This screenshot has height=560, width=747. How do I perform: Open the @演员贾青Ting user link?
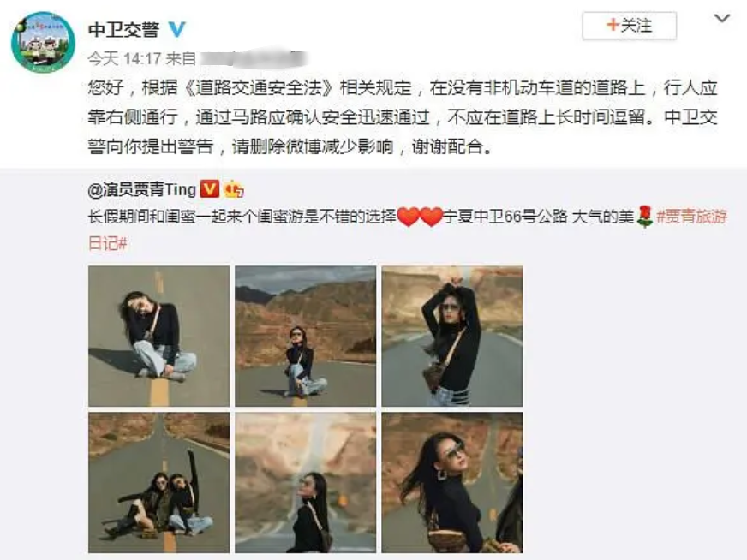(141, 189)
